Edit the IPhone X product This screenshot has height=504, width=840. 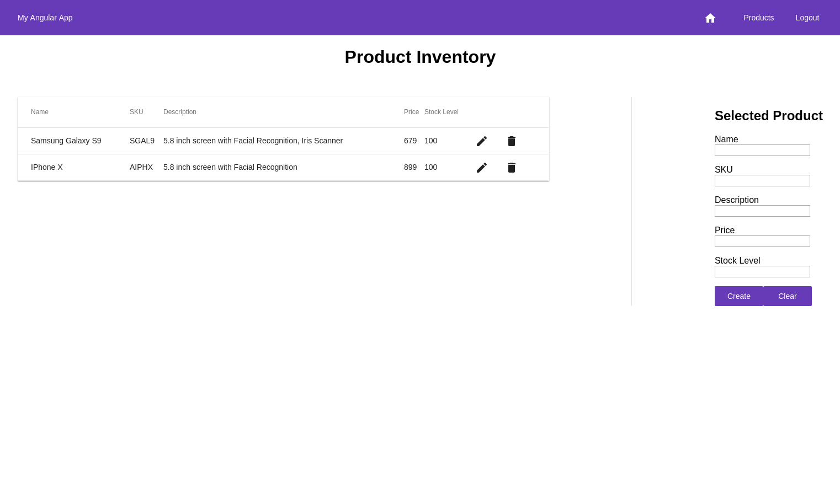click(x=482, y=168)
